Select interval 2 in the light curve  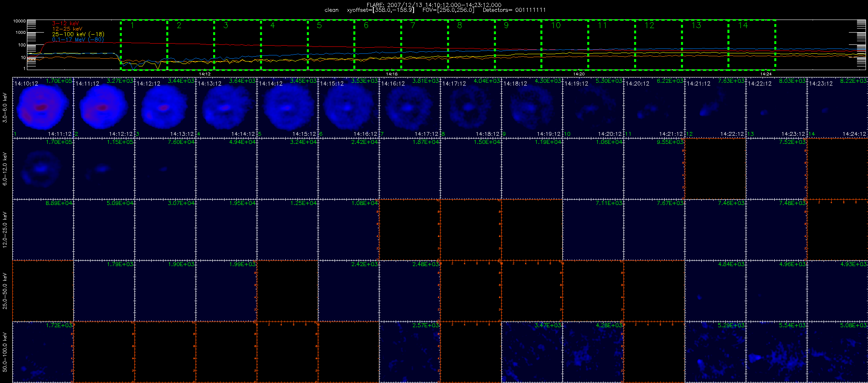tap(179, 25)
